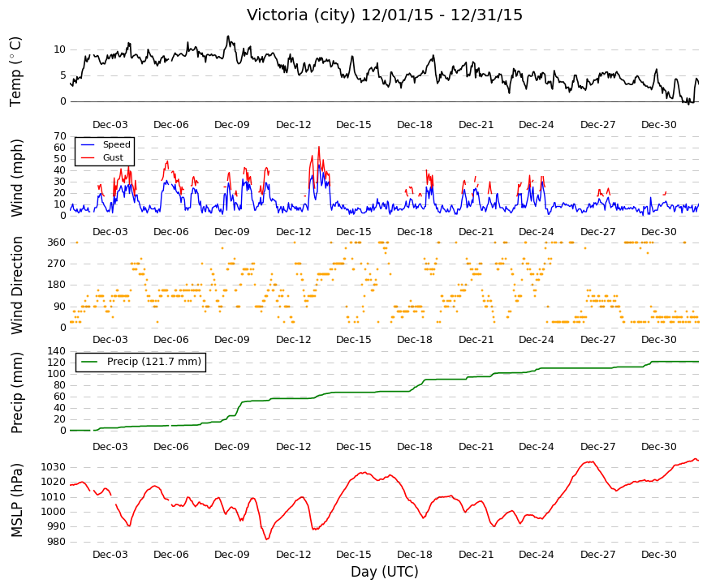The width and height of the screenshot is (707, 588).
Task: Click the "1020" pressure tick
Action: coord(54,482)
